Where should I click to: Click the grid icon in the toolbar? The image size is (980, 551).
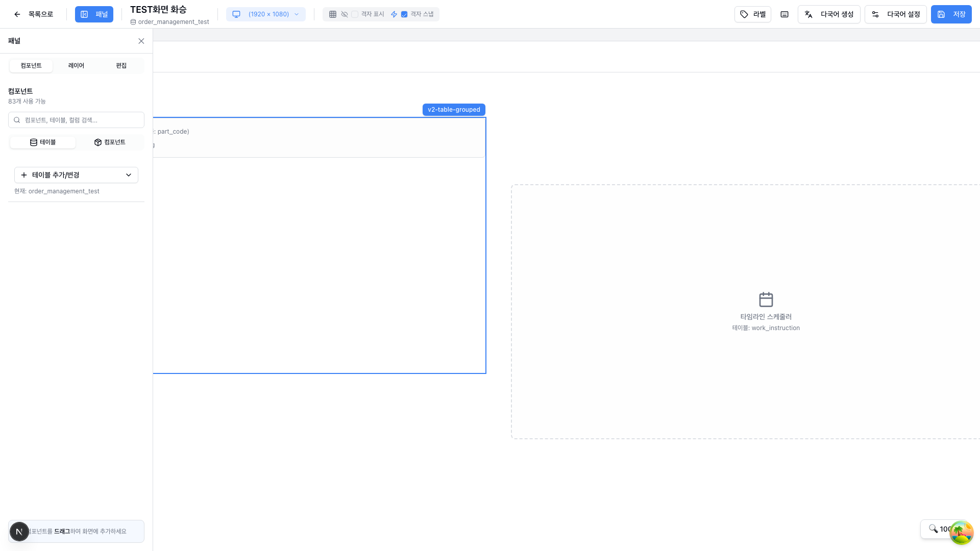pyautogui.click(x=333, y=14)
